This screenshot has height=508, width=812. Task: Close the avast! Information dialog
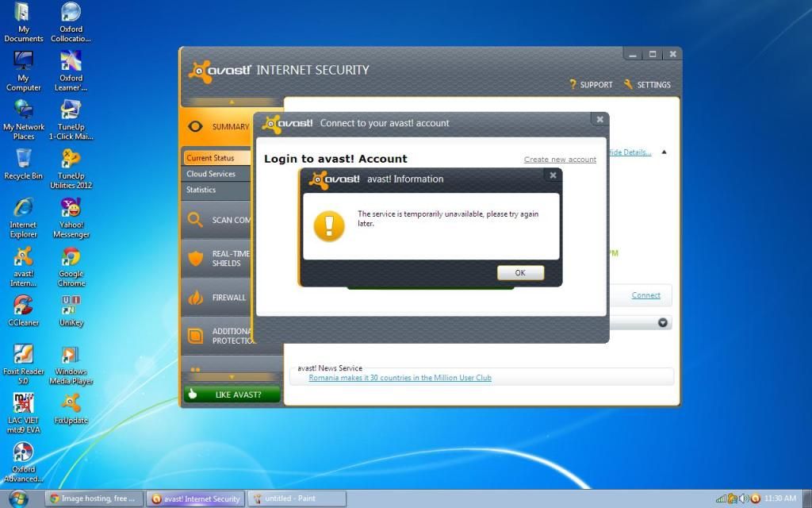tap(553, 175)
